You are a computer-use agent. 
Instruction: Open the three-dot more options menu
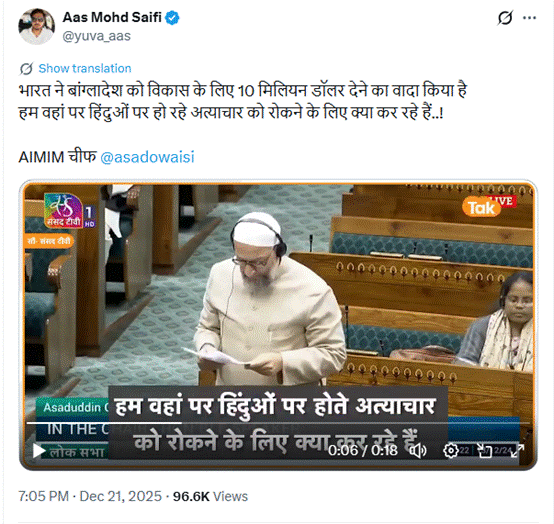coord(529,18)
